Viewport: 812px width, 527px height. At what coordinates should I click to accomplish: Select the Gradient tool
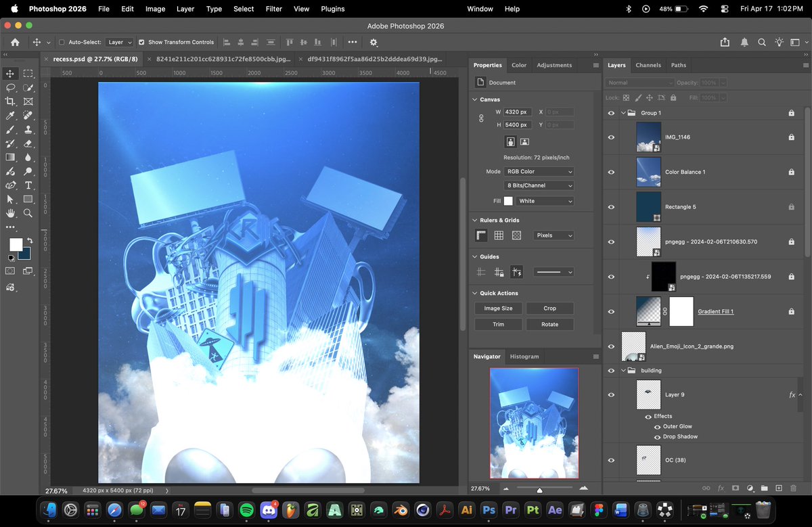pyautogui.click(x=10, y=157)
